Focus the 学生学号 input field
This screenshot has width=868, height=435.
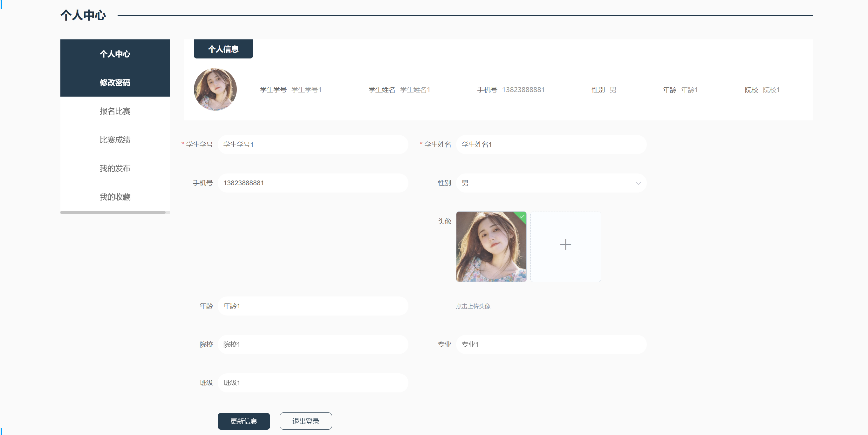312,145
